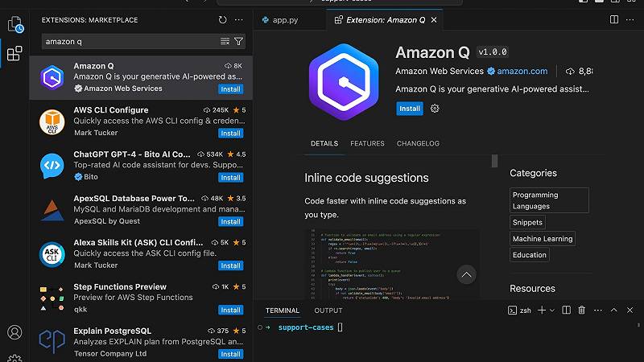The height and width of the screenshot is (362, 644).
Task: Close the terminal panel
Action: [630, 311]
